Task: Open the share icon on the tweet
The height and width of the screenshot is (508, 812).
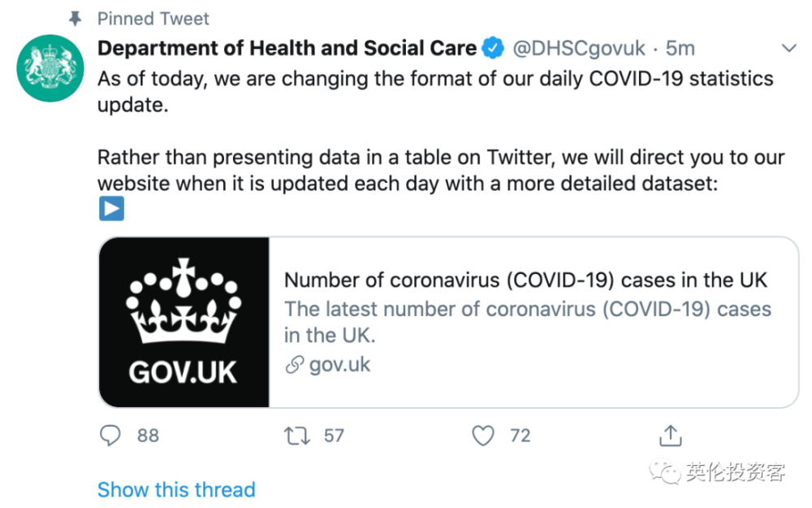Action: (x=670, y=435)
